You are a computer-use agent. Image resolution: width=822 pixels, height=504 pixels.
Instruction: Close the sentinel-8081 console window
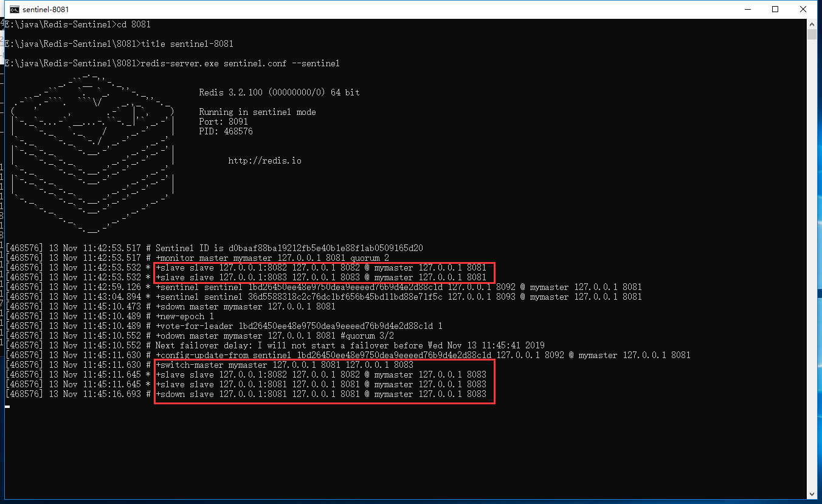click(803, 9)
